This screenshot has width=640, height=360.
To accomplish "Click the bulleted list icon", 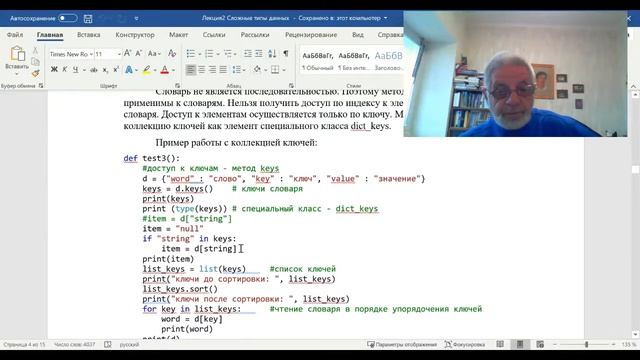I will (x=191, y=53).
